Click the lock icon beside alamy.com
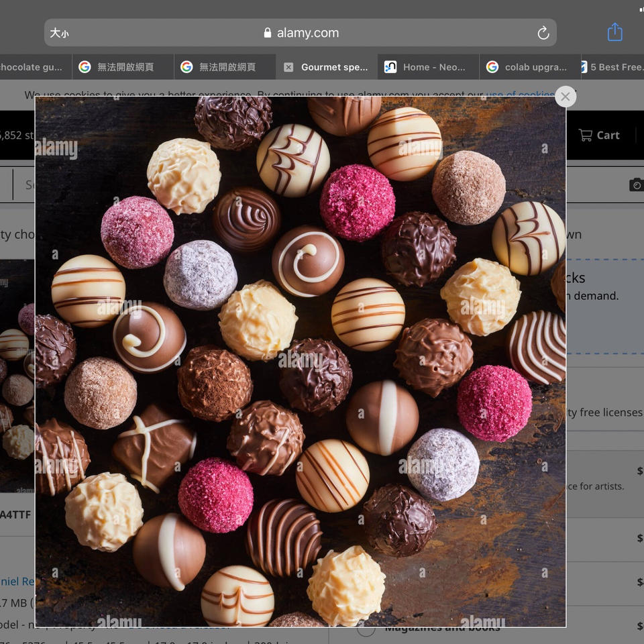This screenshot has width=644, height=644. point(268,32)
